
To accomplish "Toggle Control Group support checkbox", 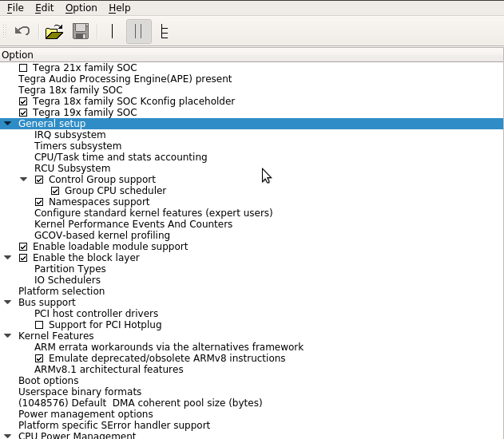I will (39, 180).
